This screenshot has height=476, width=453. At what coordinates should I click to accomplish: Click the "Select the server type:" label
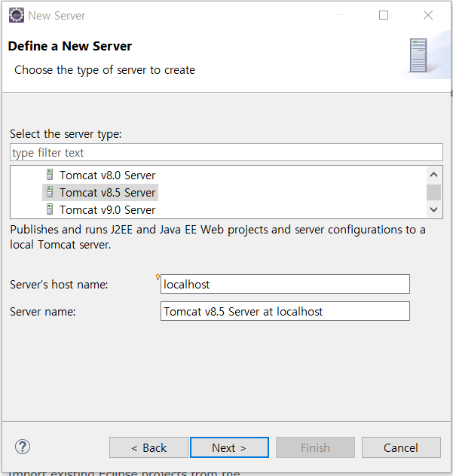(x=66, y=134)
